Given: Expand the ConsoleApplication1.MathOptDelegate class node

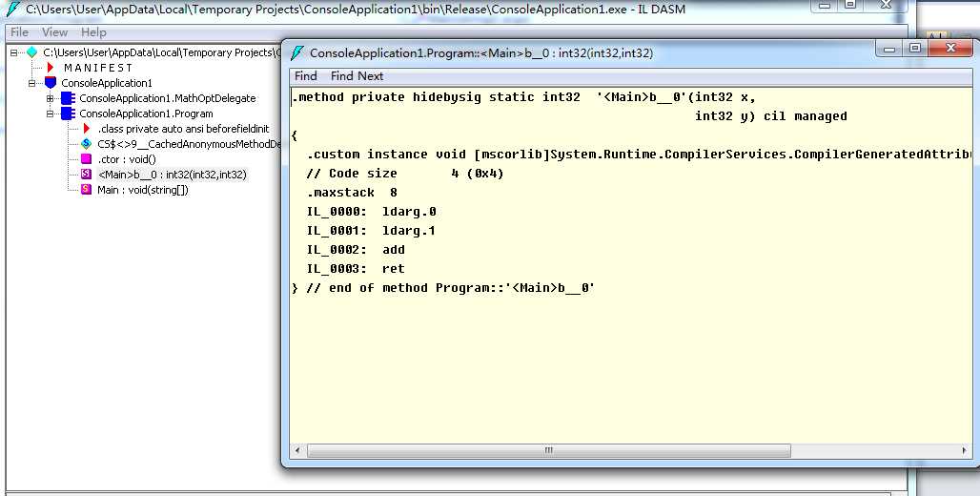Looking at the screenshot, I should coord(50,98).
